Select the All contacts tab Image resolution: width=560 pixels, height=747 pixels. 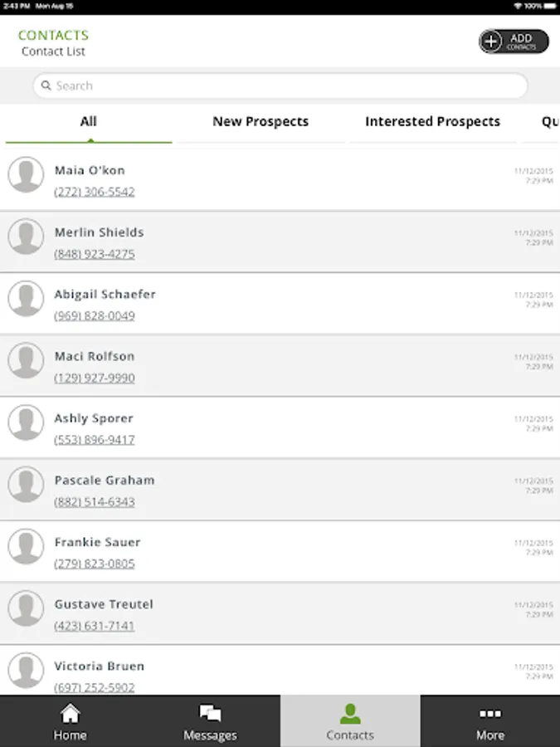point(89,121)
